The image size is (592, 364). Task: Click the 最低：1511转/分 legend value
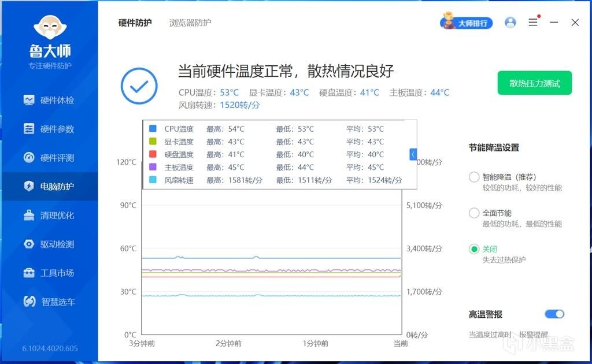point(304,180)
